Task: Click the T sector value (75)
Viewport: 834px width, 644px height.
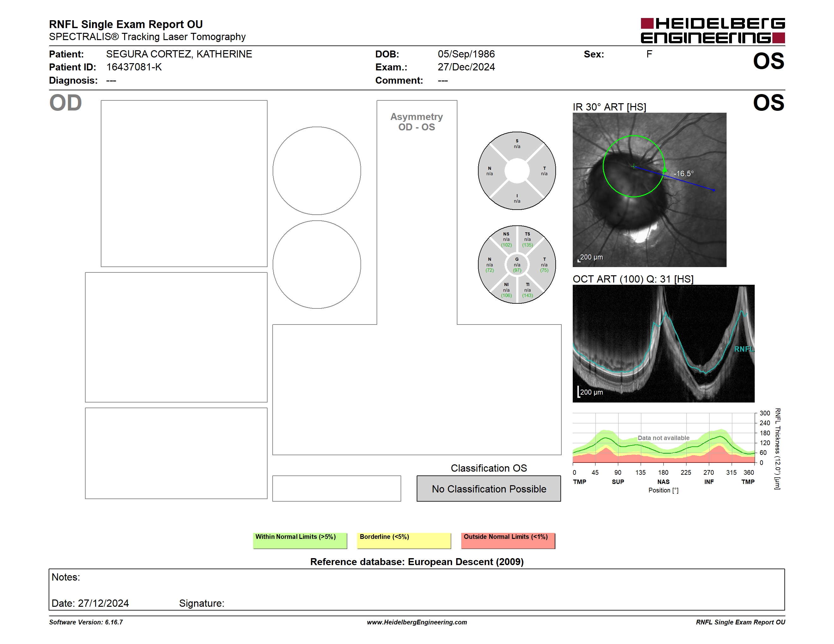Action: point(544,270)
